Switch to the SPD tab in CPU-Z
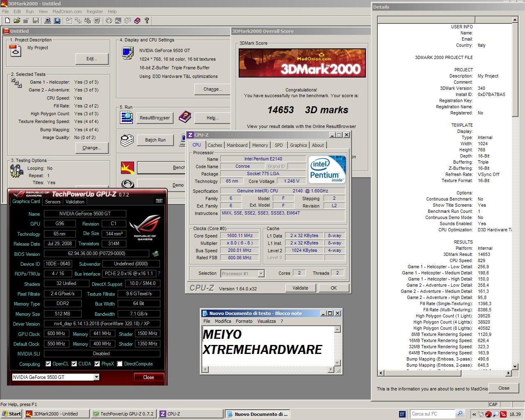 click(x=279, y=145)
